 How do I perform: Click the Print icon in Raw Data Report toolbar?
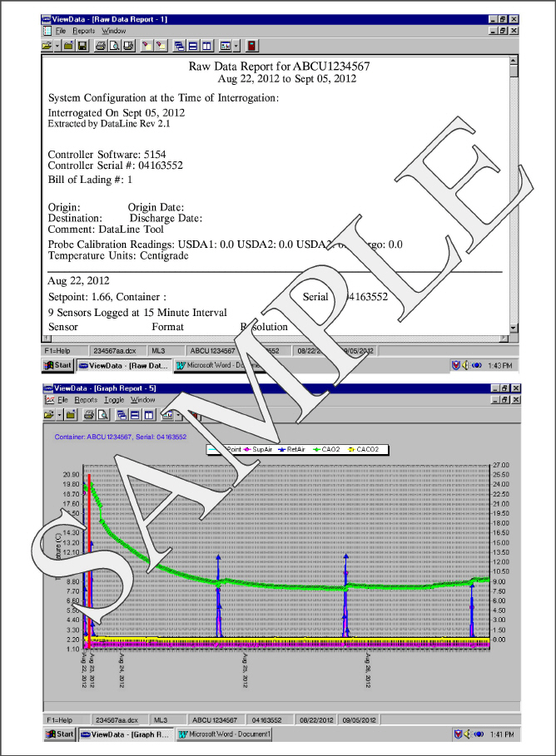pos(101,46)
